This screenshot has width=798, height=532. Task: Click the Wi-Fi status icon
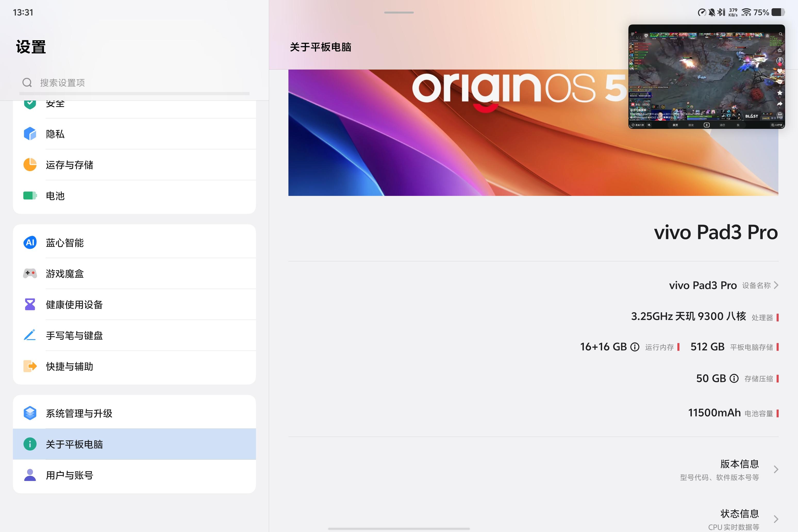[x=746, y=13]
